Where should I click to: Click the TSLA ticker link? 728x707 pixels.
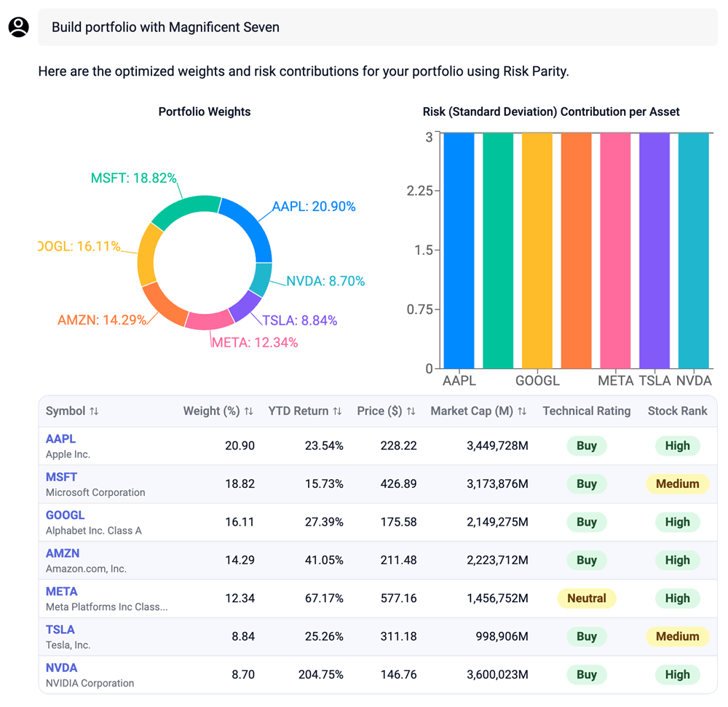coord(60,630)
